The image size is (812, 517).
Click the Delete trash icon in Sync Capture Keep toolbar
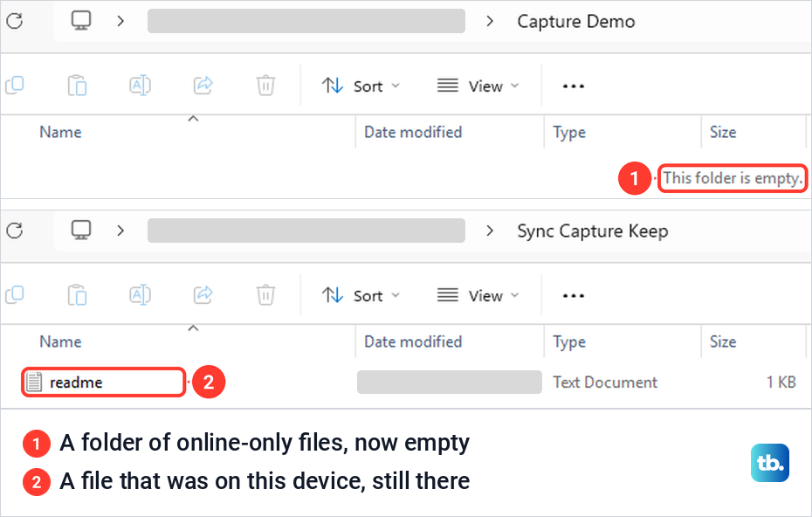coord(265,295)
